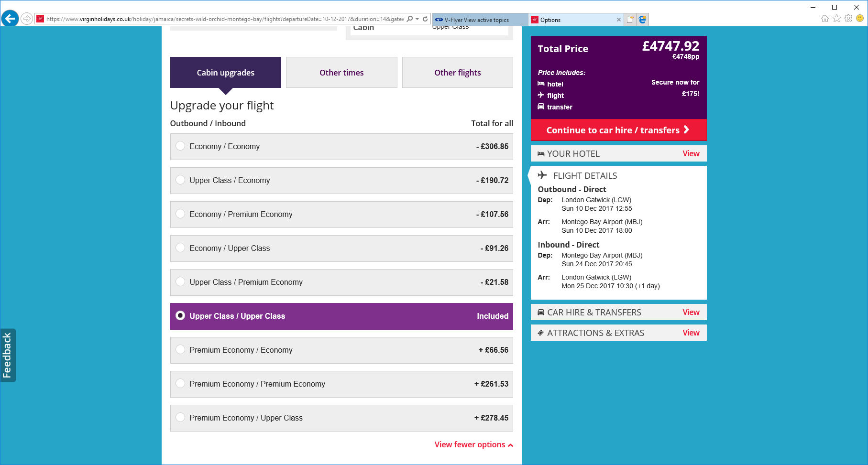868x465 pixels.
Task: Expand CAR HIRE & TRANSFERS via View
Action: tap(691, 313)
